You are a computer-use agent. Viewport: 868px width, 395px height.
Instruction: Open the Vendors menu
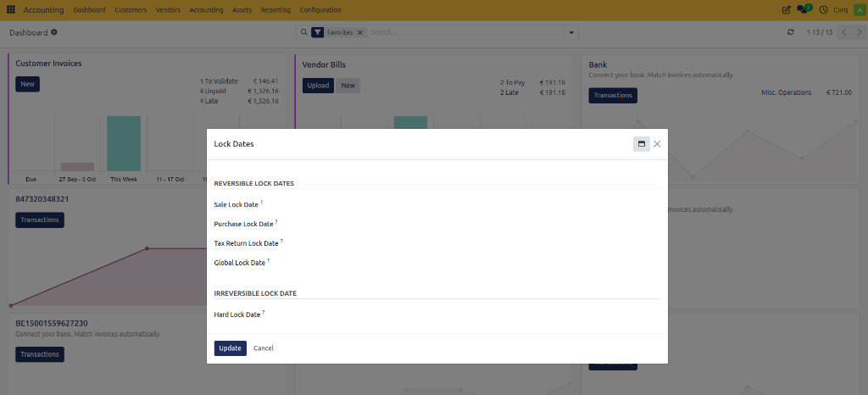tap(168, 10)
